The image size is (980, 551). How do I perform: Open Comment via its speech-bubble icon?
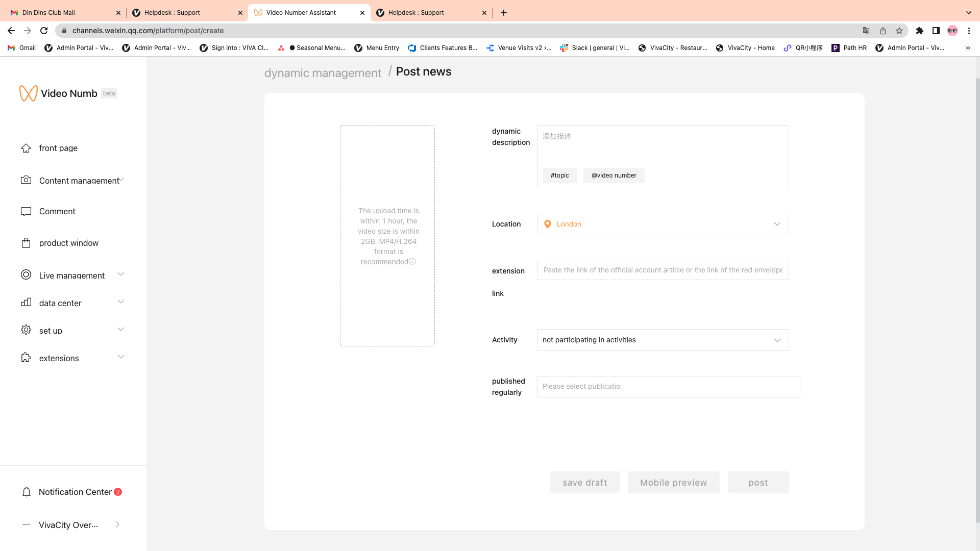(26, 211)
